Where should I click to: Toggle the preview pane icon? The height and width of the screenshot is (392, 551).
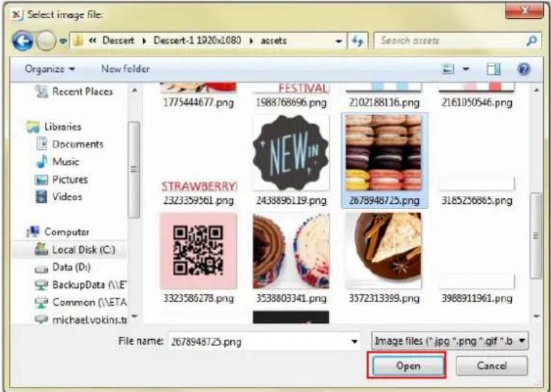494,69
